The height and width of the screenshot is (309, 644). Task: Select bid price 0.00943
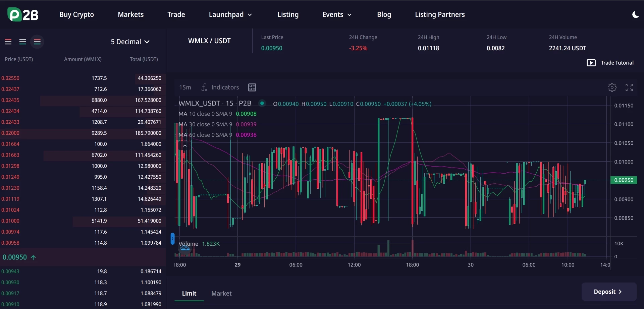tap(10, 271)
